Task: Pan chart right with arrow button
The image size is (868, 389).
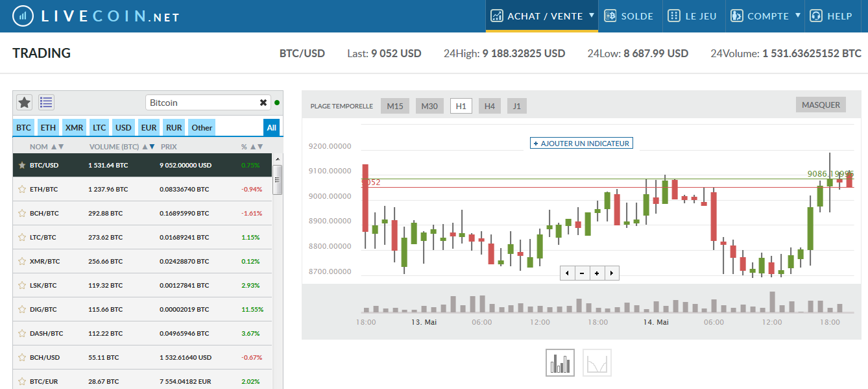Action: (x=612, y=273)
